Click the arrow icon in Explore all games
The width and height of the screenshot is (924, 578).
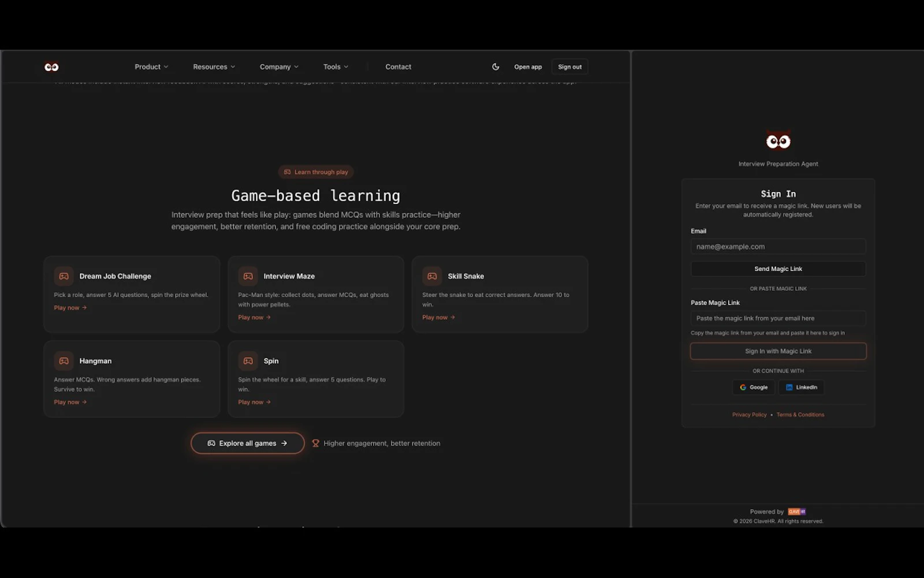point(284,443)
